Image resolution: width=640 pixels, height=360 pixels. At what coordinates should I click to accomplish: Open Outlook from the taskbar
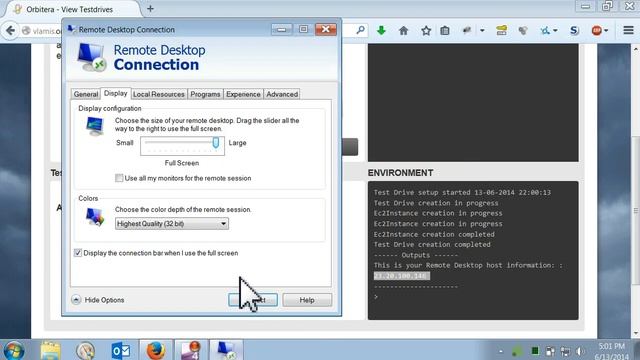tap(121, 351)
